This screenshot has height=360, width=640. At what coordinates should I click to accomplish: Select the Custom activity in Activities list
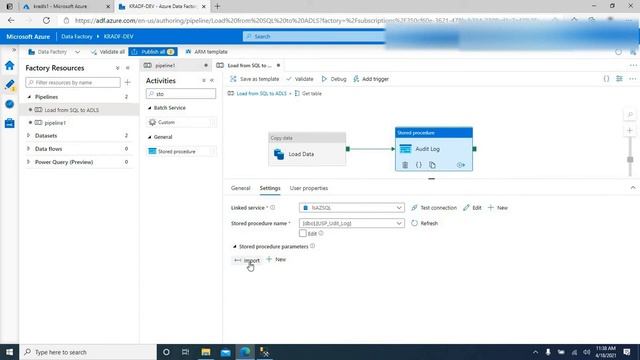181,122
